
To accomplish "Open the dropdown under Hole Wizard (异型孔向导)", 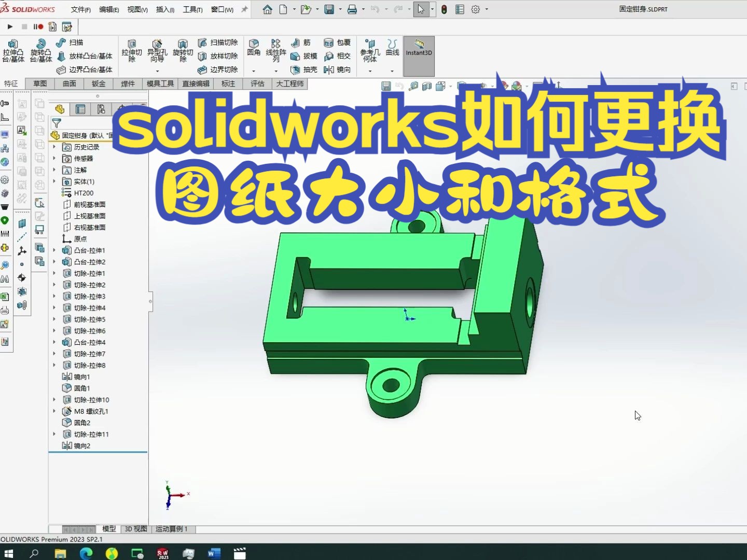I will click(157, 71).
